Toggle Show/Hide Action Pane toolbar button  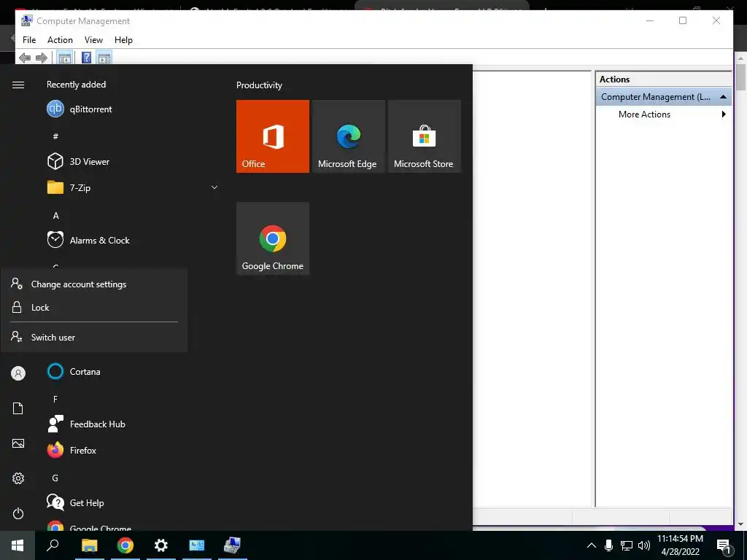(104, 58)
